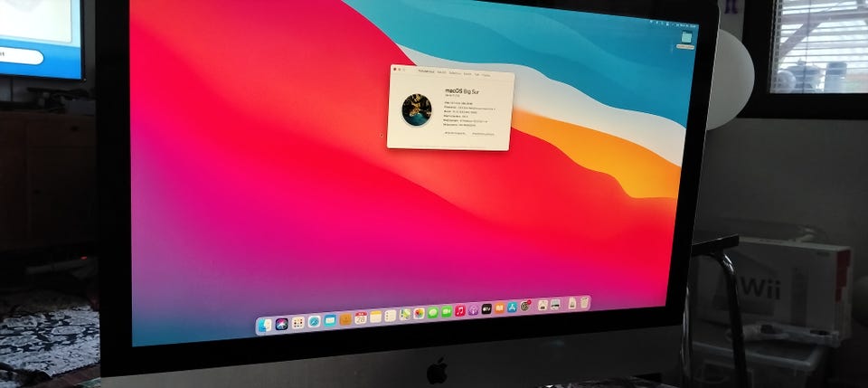Open Reminders app in the Dock

(391, 316)
